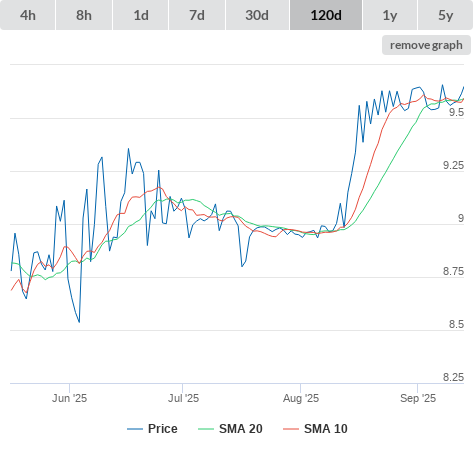
Task: Open the 7d time range
Action: (x=197, y=15)
